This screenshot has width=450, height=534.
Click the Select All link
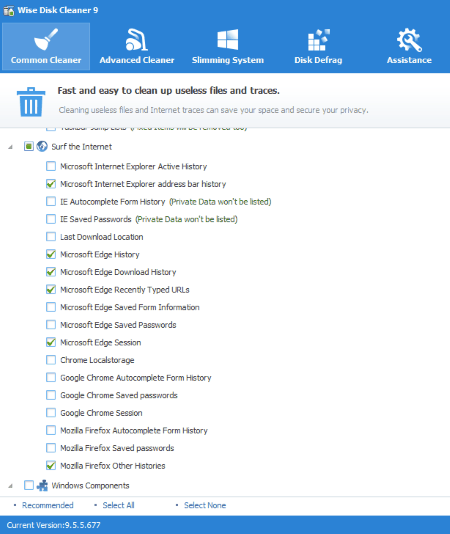tap(119, 505)
